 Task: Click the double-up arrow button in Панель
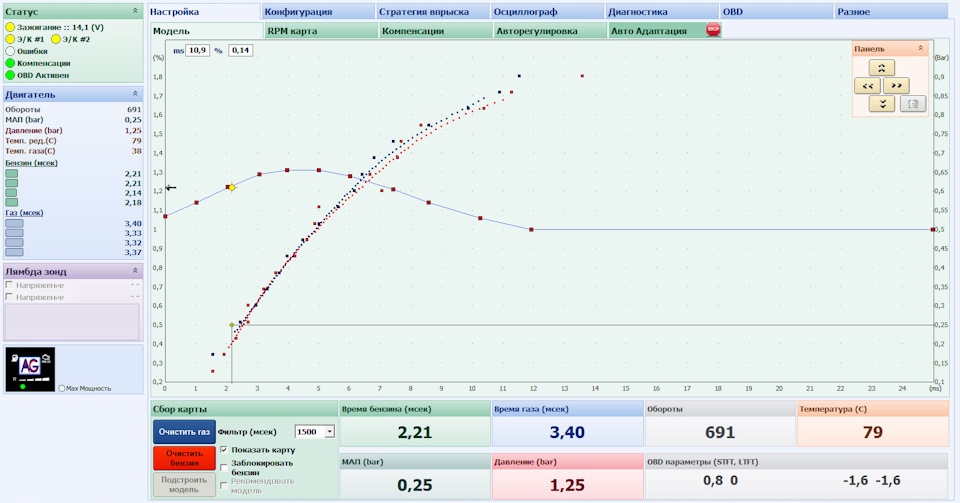(882, 67)
